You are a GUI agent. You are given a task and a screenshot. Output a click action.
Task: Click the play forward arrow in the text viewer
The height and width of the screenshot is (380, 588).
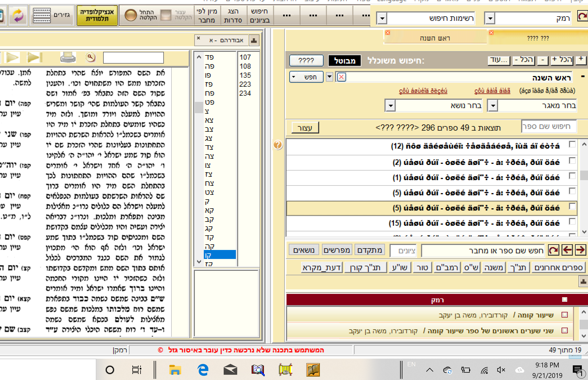coord(12,57)
